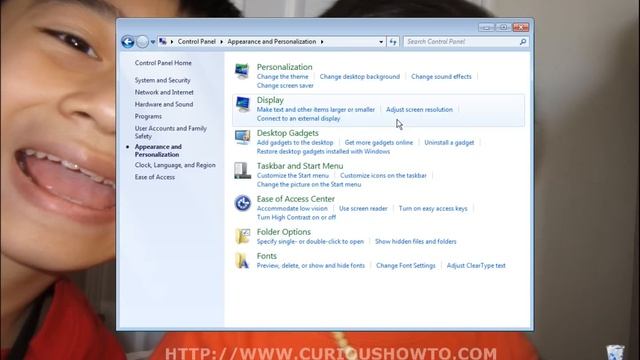Screen dimensions: 640x360
Task: Click Show hidden files and folders
Action: click(416, 242)
